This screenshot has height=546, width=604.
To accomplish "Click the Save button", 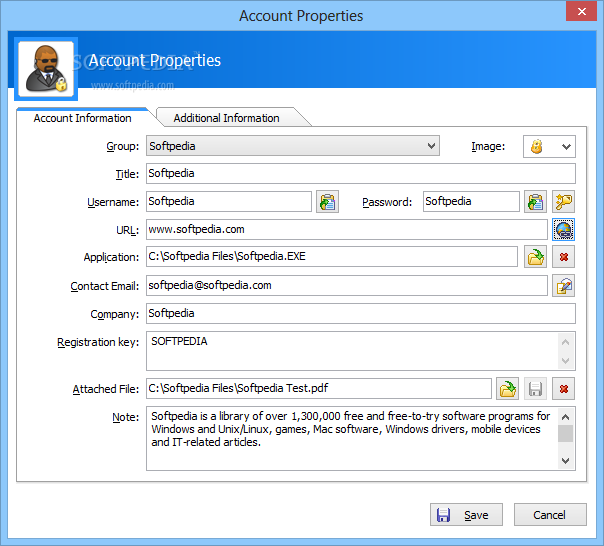I will point(466,514).
